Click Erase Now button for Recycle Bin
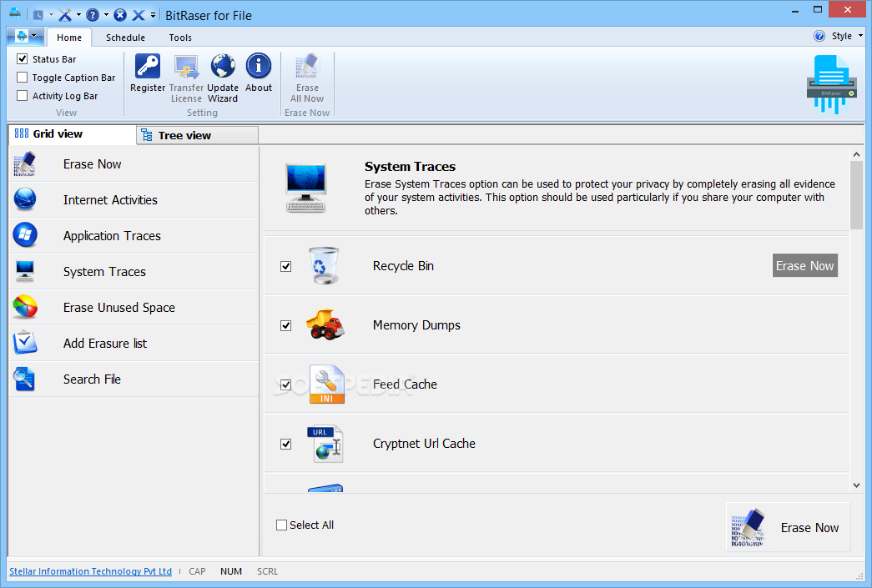 804,266
